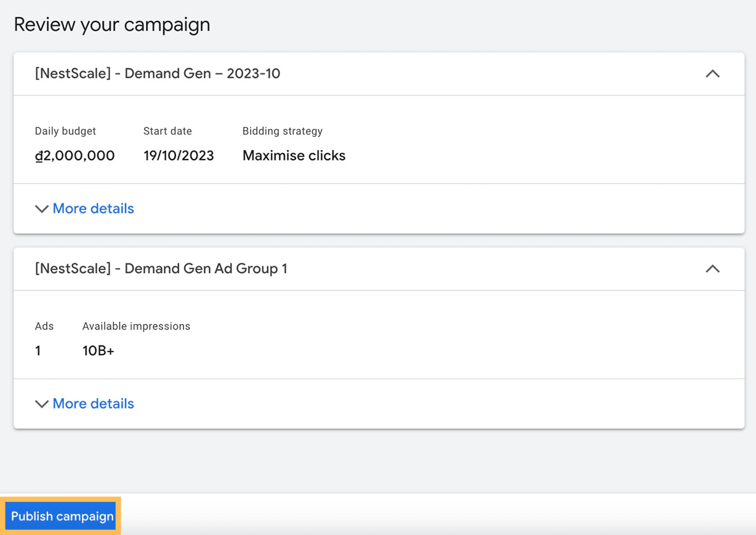Select the campaign title Demand Gen – 2023-10

pyautogui.click(x=158, y=74)
